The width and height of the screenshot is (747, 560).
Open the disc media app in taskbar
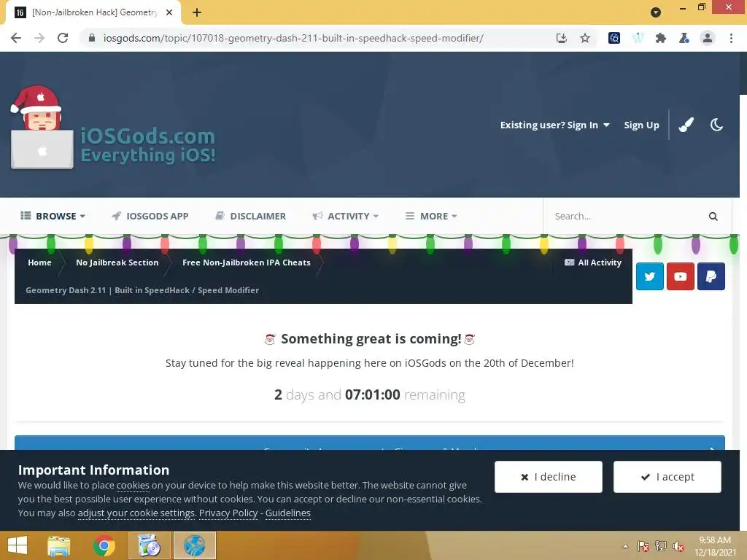[149, 545]
